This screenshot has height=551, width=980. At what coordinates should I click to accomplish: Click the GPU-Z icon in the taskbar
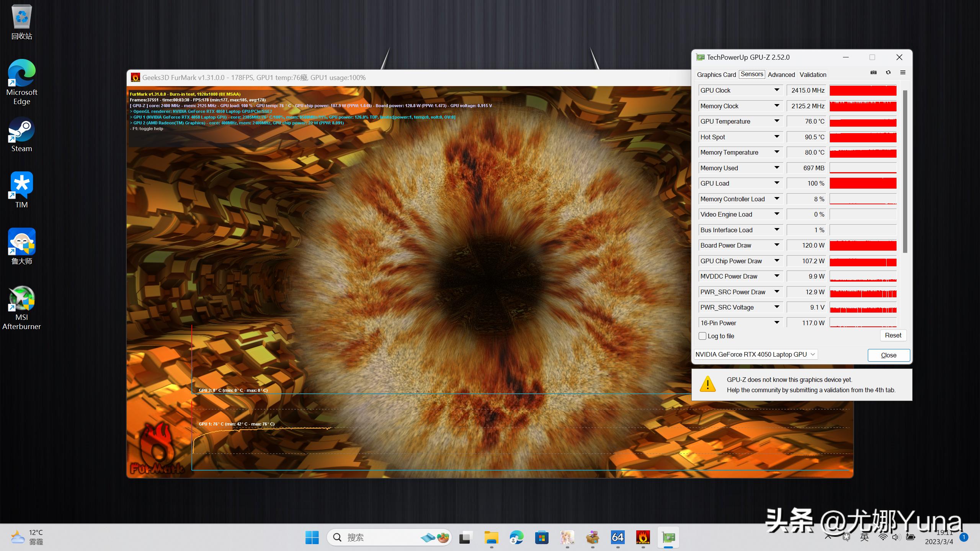pyautogui.click(x=668, y=538)
